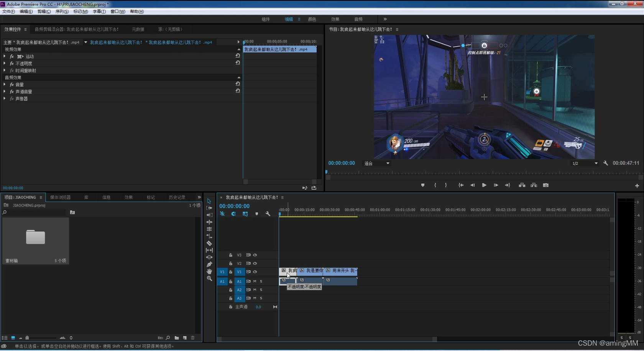Open timeline display settings wrench
Image resolution: width=644 pixels, height=351 pixels.
point(268,214)
